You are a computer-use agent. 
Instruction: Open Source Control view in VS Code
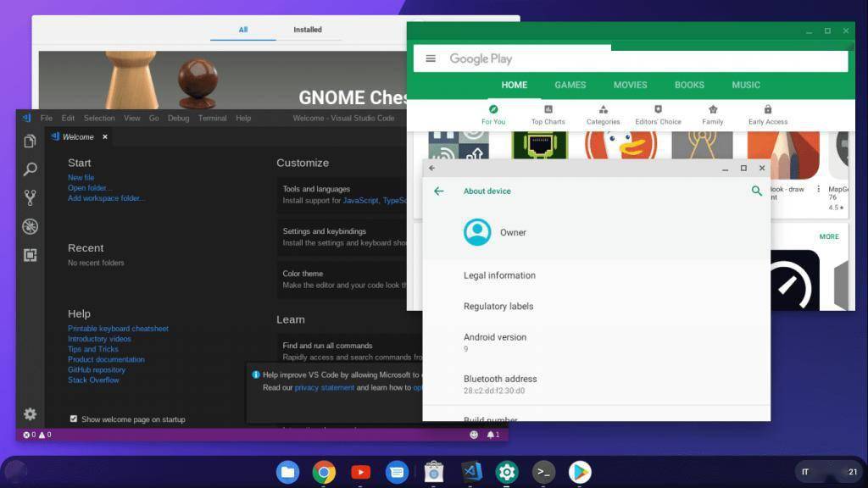pos(30,197)
